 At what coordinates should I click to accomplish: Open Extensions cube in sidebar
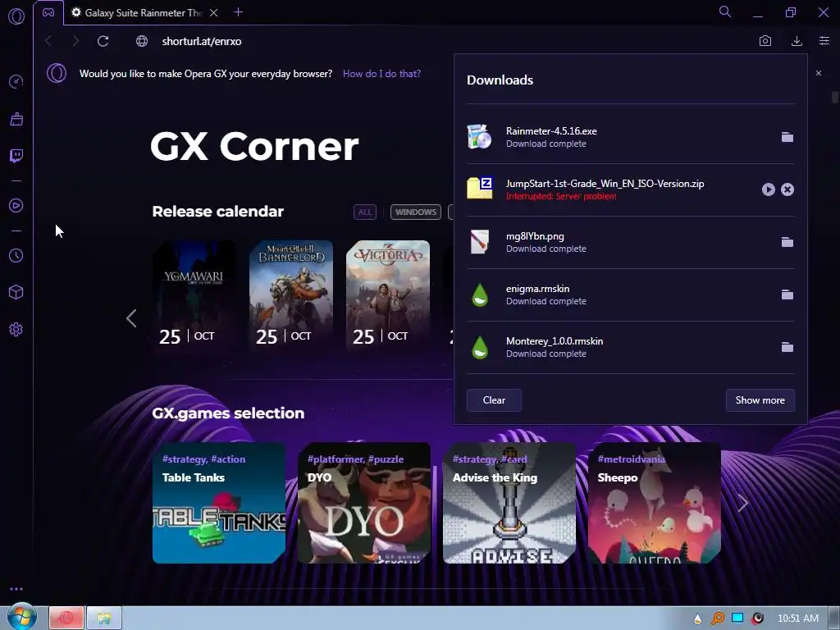click(x=16, y=292)
